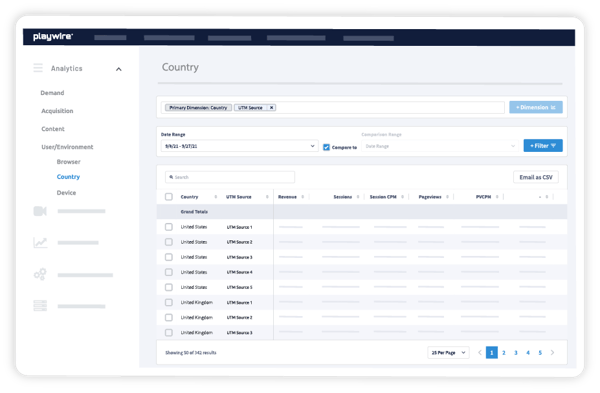Open the 25 Per Page dropdown
The width and height of the screenshot is (600, 393).
(448, 352)
